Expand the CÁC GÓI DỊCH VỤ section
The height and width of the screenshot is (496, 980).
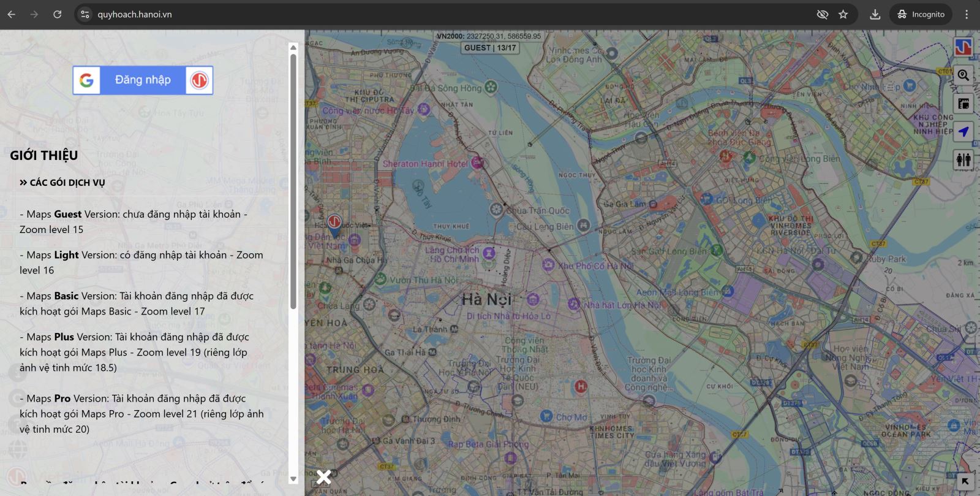(62, 182)
